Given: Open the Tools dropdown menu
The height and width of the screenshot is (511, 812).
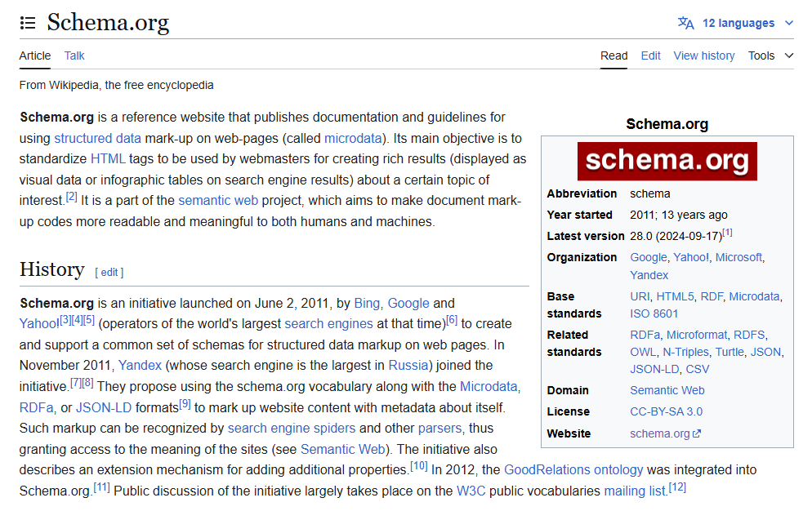Looking at the screenshot, I should pos(770,56).
